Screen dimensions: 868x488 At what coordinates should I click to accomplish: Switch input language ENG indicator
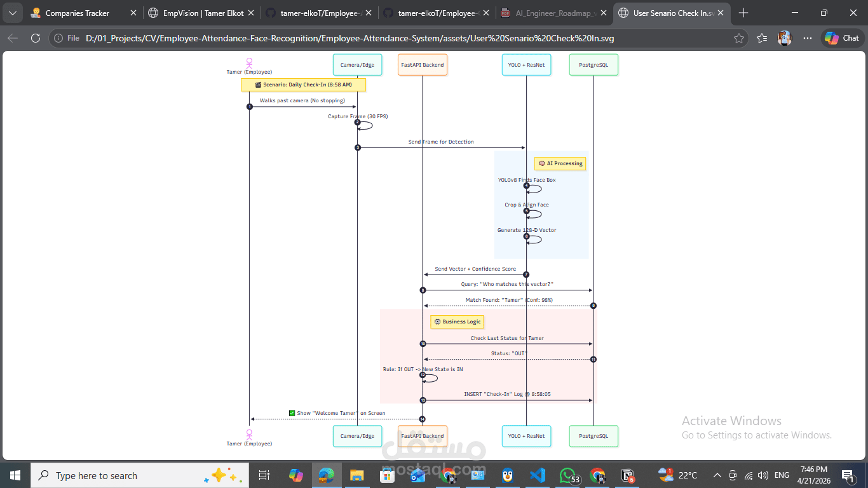[782, 475]
